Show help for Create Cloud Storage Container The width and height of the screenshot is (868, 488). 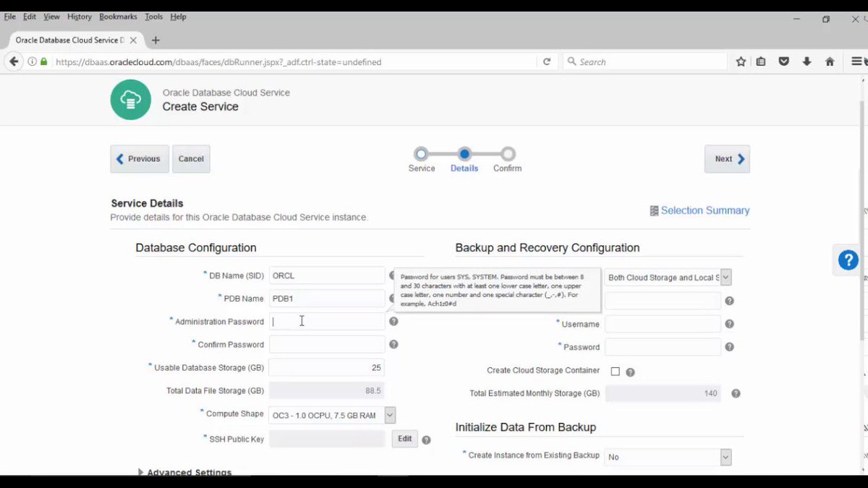(630, 372)
